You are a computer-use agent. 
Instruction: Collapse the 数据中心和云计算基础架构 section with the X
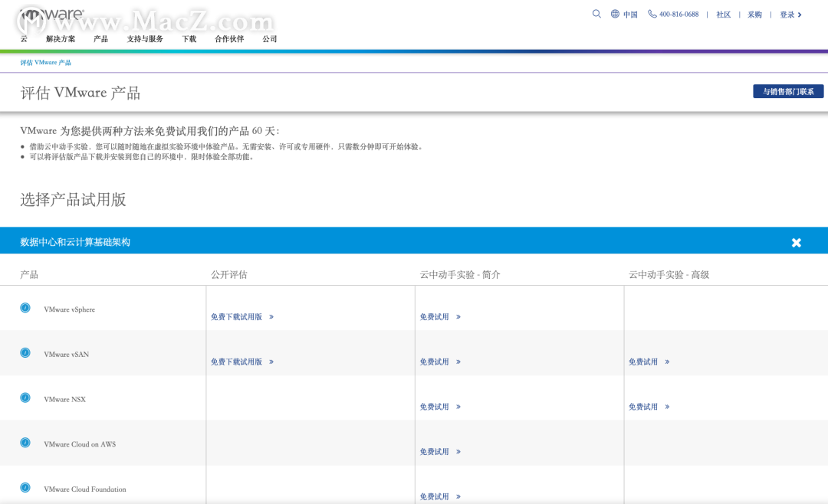797,243
